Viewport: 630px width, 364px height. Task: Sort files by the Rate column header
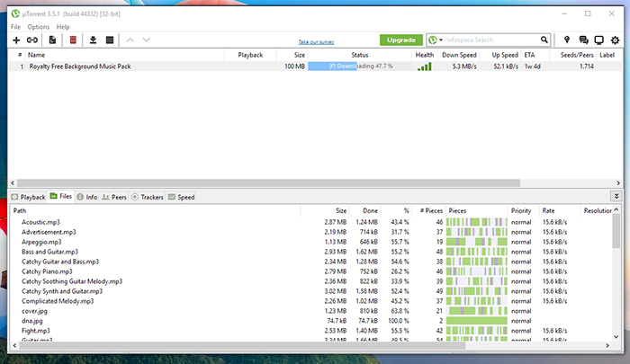click(560, 210)
